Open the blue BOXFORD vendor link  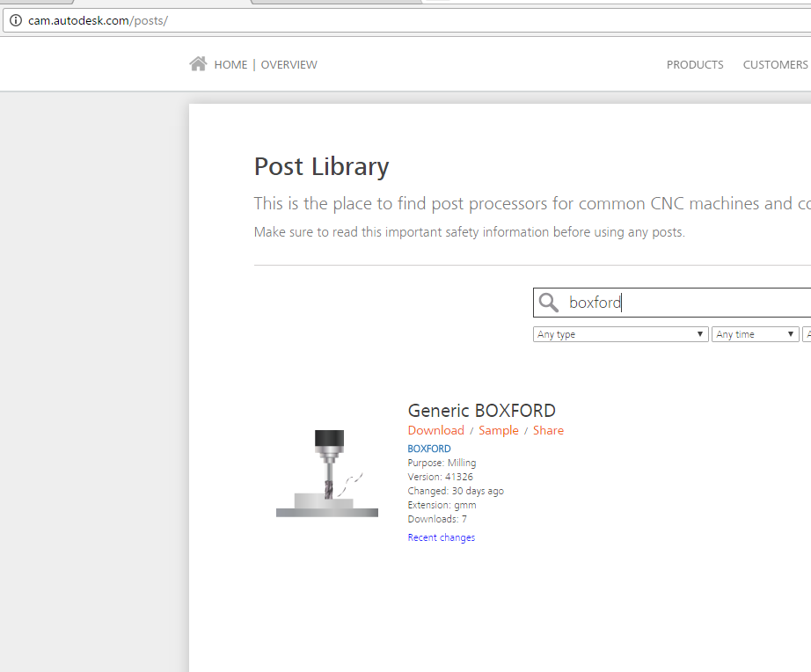(x=429, y=449)
